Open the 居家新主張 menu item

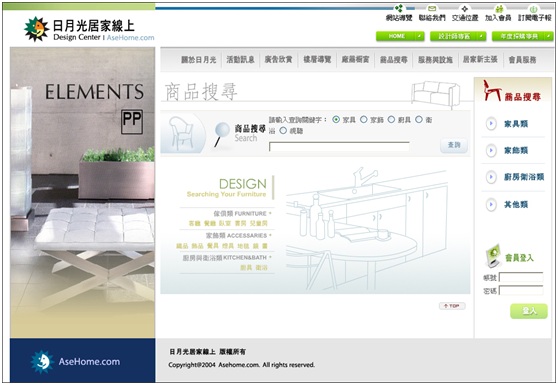(480, 59)
